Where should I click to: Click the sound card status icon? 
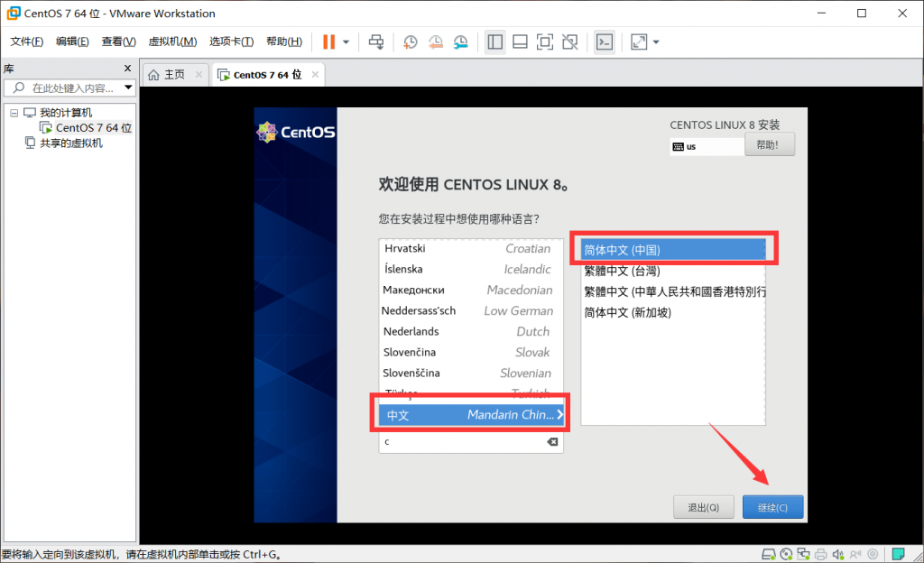tap(838, 554)
